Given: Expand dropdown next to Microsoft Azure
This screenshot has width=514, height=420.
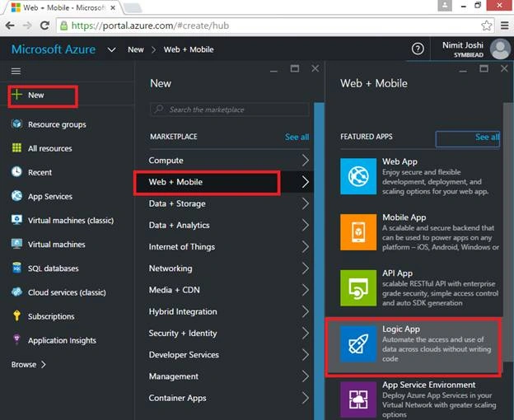Looking at the screenshot, I should [x=111, y=49].
